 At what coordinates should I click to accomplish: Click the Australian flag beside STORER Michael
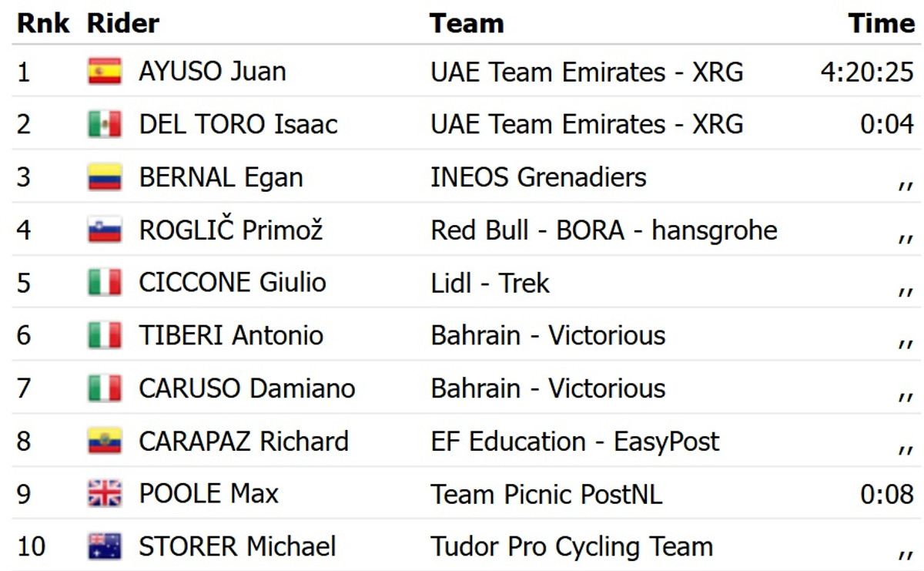[105, 546]
